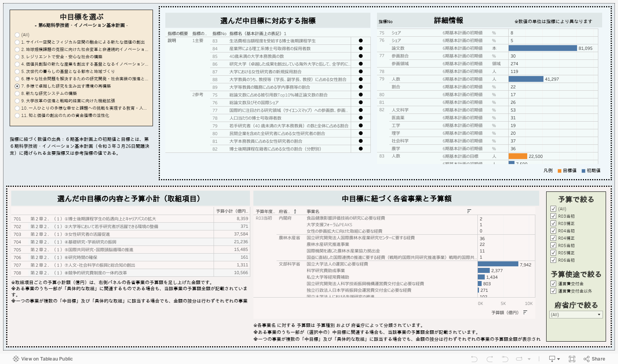Image resolution: width=618 pixels, height=364 pixels.
Task: Click the blue bar labeled 81,095
Action: tap(543, 48)
